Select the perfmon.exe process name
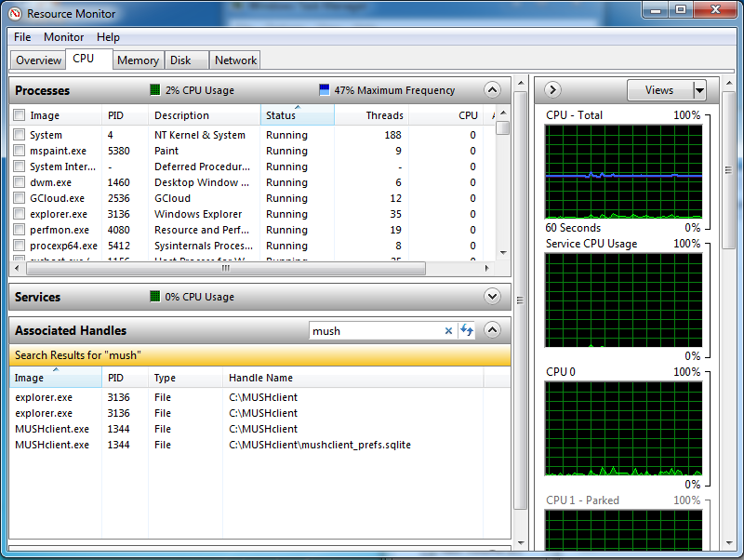The height and width of the screenshot is (560, 744). [60, 230]
